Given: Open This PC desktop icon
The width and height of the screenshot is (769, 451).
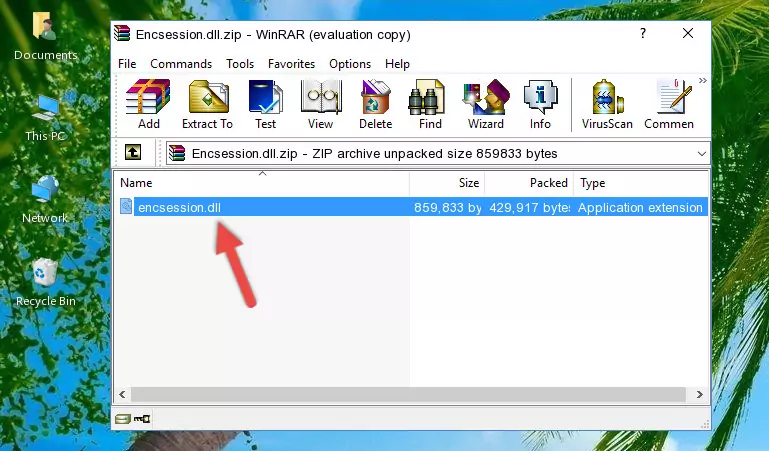Looking at the screenshot, I should [45, 119].
